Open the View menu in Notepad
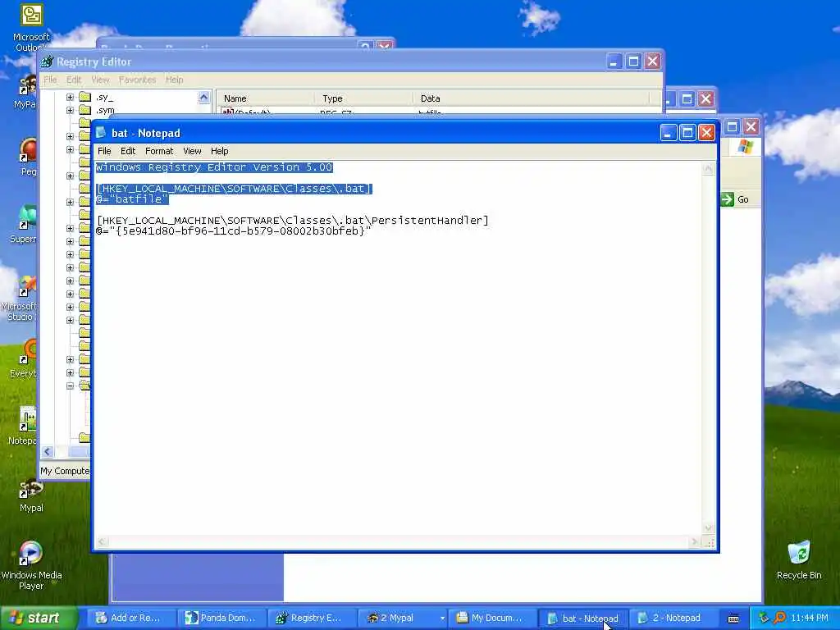 tap(192, 151)
